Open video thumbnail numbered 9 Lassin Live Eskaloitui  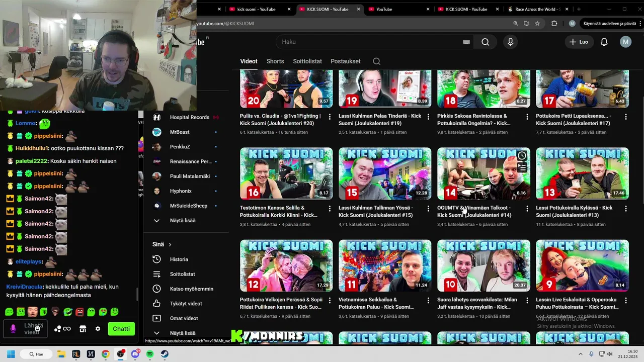point(582,265)
